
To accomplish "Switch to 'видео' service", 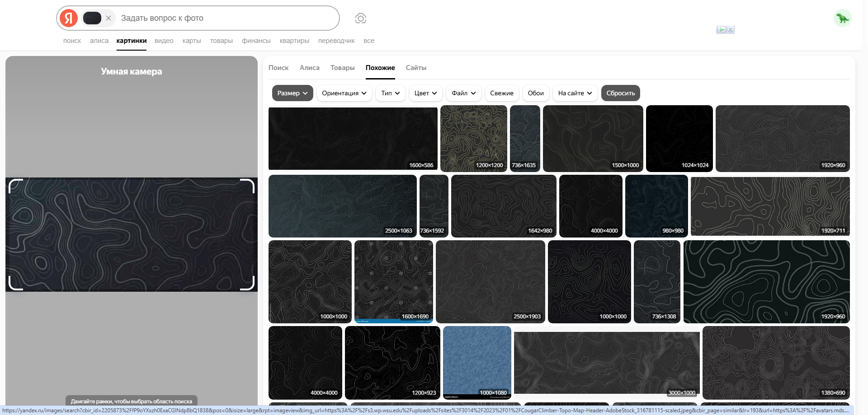I will pos(164,41).
